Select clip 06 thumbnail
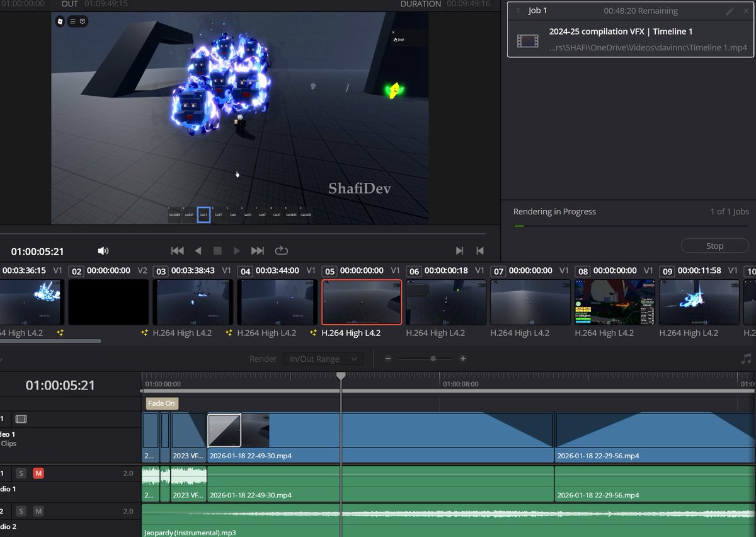756x537 pixels. click(446, 303)
